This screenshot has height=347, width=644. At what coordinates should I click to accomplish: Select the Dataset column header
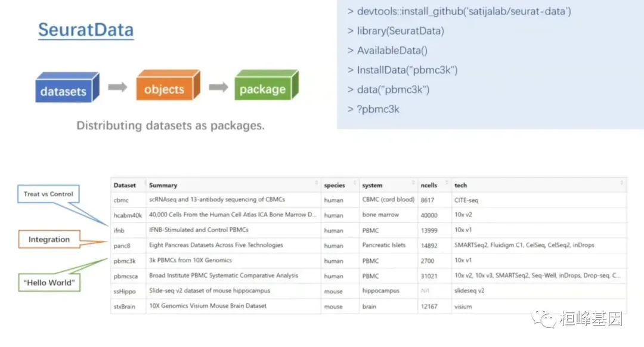[x=125, y=185]
